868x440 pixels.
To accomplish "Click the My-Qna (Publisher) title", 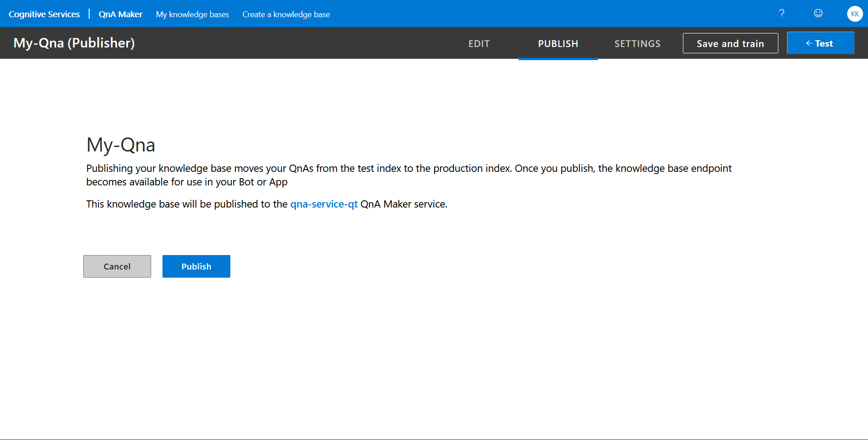I will click(74, 43).
